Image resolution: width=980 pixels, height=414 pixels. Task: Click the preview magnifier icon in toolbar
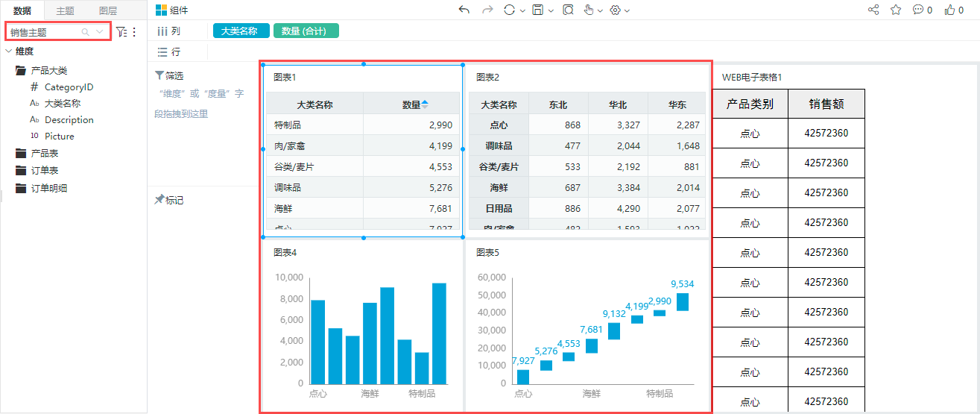[x=568, y=10]
